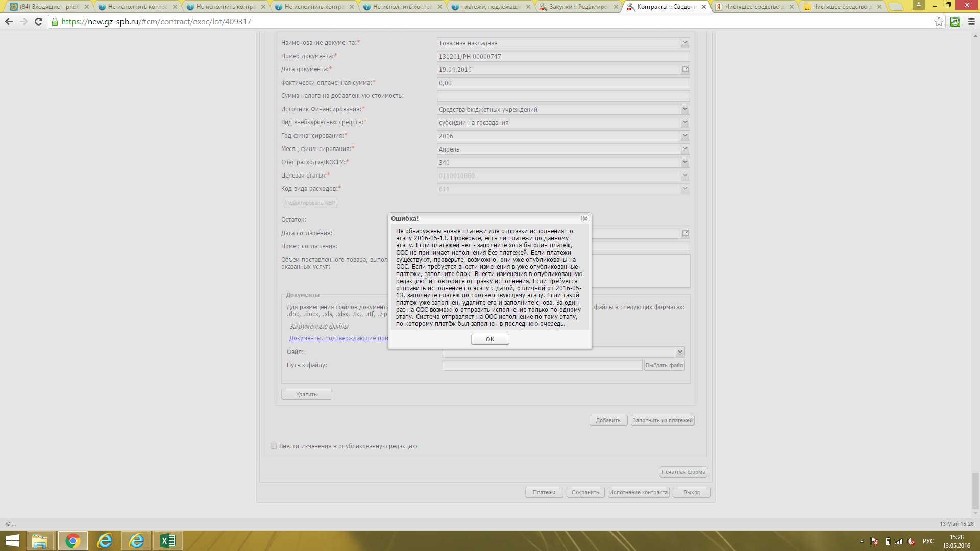Screen dimensions: 980x551
Task: Open File Explorer from taskbar
Action: [40, 540]
